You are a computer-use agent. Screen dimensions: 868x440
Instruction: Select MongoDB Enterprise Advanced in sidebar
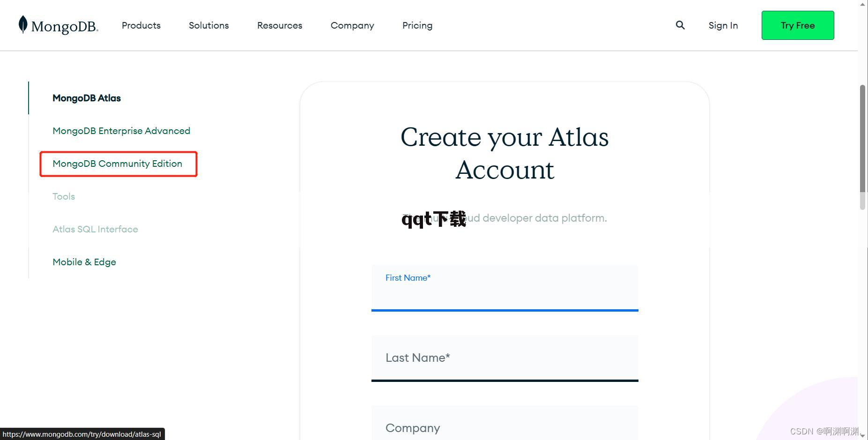click(121, 131)
